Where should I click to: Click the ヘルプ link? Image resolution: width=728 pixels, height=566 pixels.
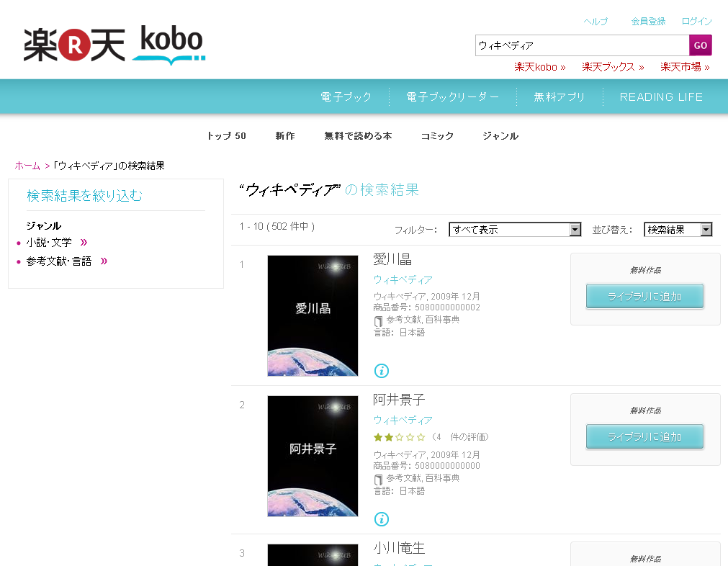pyautogui.click(x=596, y=22)
